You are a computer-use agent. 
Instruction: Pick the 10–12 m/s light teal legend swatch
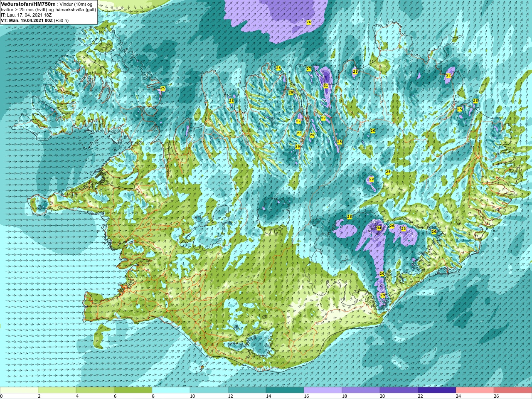pyautogui.click(x=209, y=390)
